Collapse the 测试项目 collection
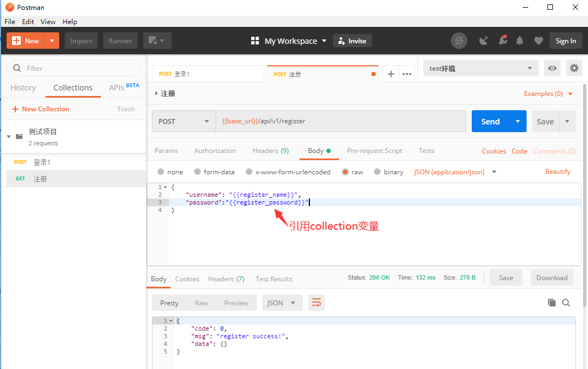This screenshot has height=369, width=588. tap(9, 137)
